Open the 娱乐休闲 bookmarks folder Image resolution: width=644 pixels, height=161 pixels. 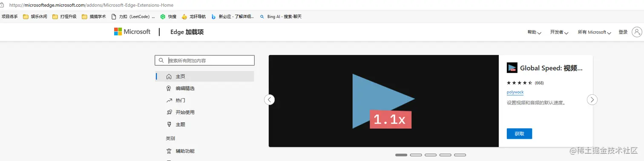click(x=35, y=17)
